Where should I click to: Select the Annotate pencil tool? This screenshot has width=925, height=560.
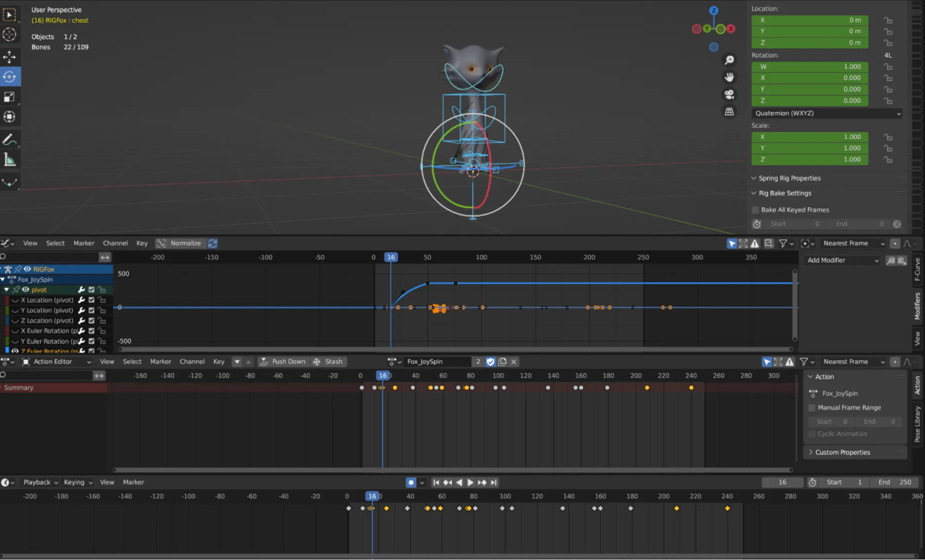pos(9,140)
